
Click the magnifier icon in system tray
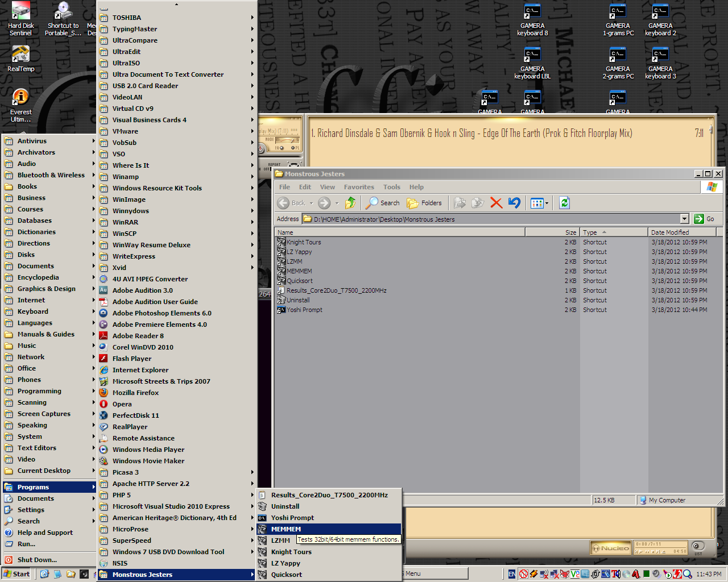pos(687,574)
